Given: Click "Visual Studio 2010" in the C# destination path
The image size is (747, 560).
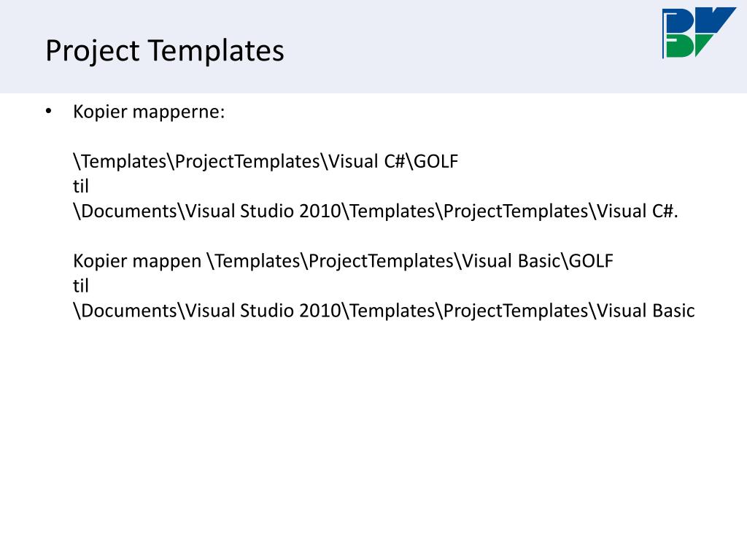Looking at the screenshot, I should coord(263,211).
